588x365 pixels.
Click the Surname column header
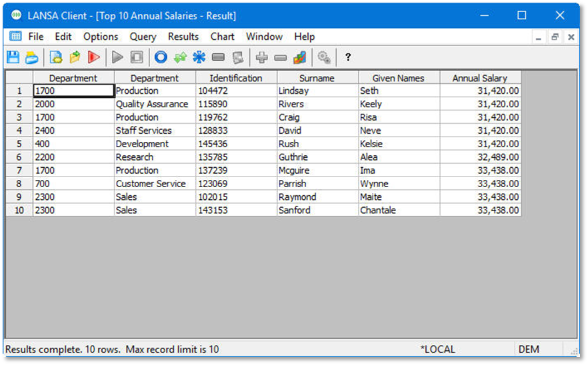[317, 78]
